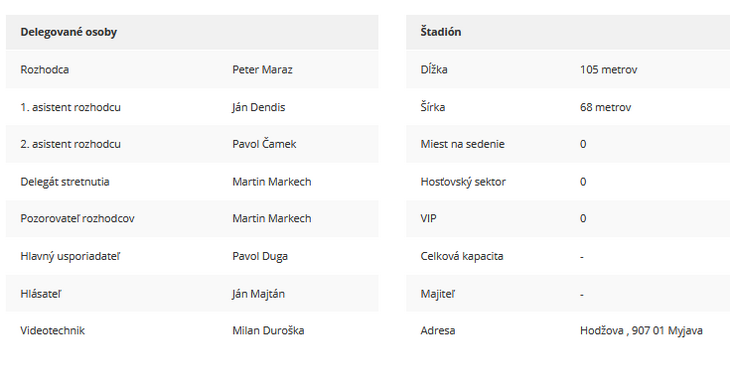Image resolution: width=730 pixels, height=382 pixels.
Task: Click videotechnician name Milan Duroška
Action: coord(268,330)
